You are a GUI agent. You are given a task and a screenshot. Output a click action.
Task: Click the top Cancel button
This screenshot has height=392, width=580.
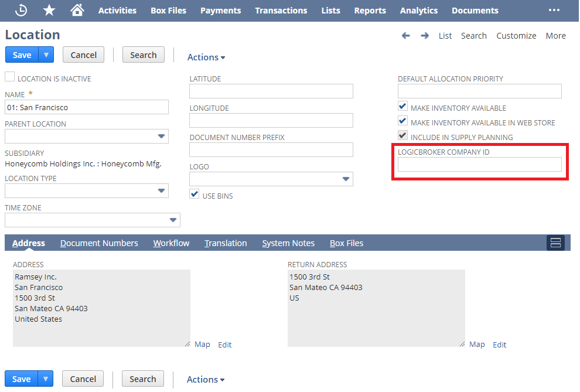[x=83, y=54]
